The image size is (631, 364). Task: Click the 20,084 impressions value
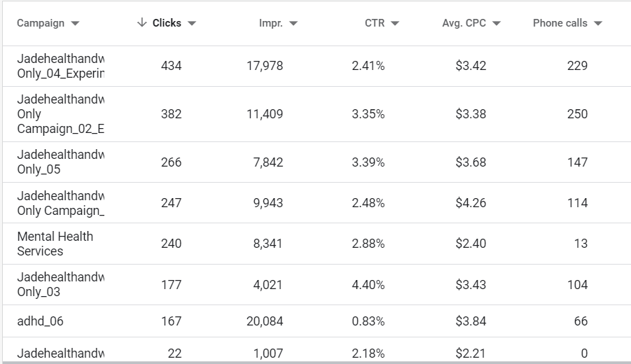click(264, 321)
